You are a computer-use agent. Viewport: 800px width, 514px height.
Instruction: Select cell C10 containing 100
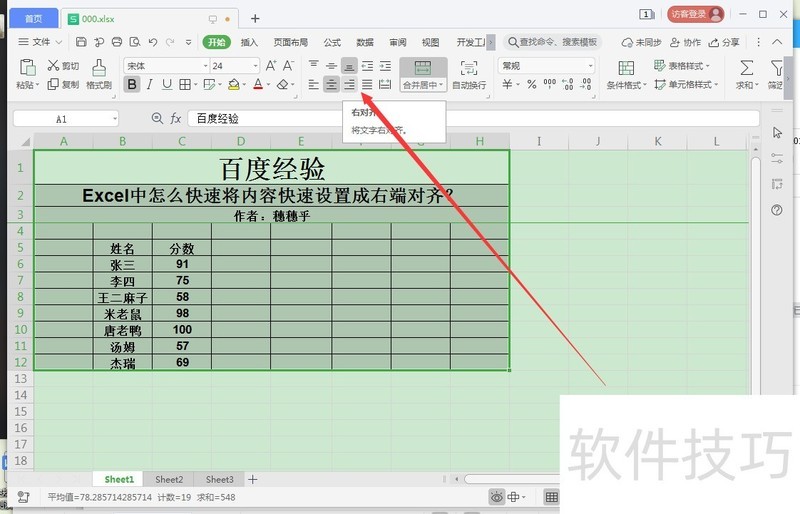[x=182, y=330]
